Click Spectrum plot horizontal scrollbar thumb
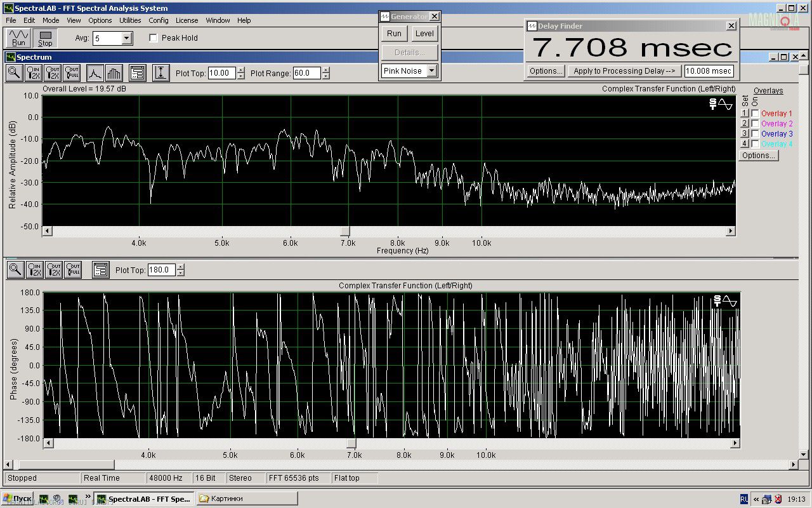This screenshot has width=812, height=508. pos(344,232)
